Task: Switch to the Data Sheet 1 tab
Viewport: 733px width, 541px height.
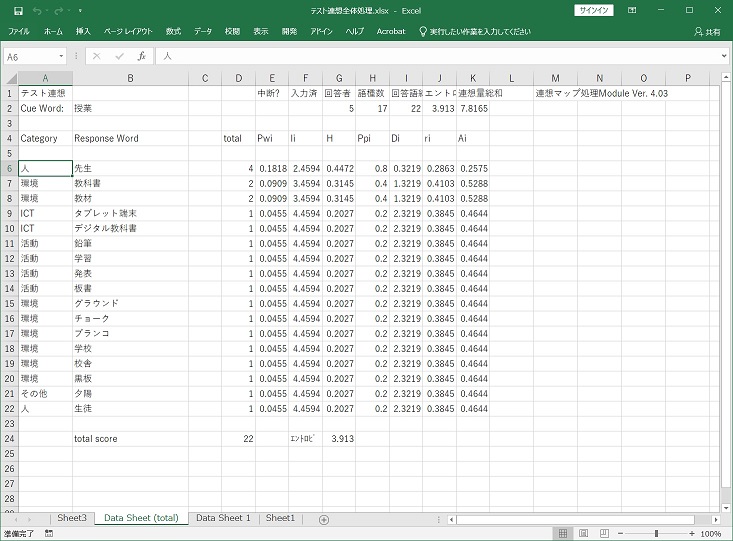Action: click(223, 518)
